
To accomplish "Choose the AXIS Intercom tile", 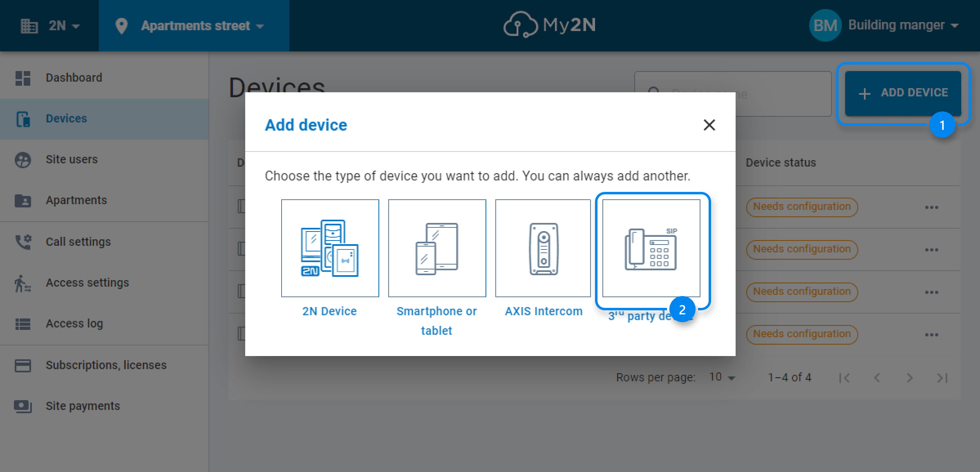I will (543, 248).
